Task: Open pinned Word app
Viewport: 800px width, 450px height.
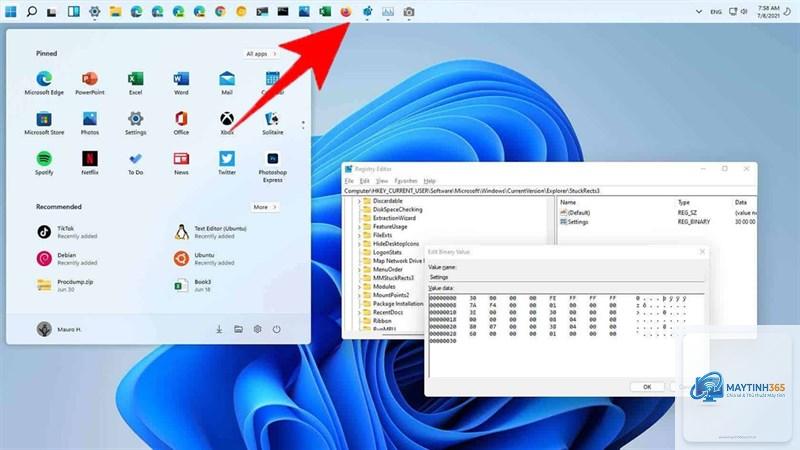Action: (181, 83)
